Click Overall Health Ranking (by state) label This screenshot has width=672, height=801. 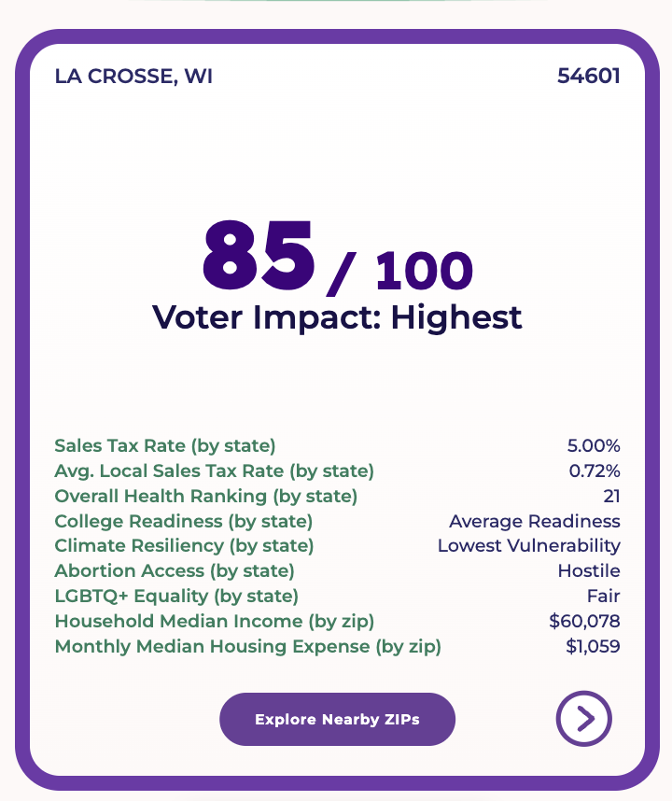[205, 496]
